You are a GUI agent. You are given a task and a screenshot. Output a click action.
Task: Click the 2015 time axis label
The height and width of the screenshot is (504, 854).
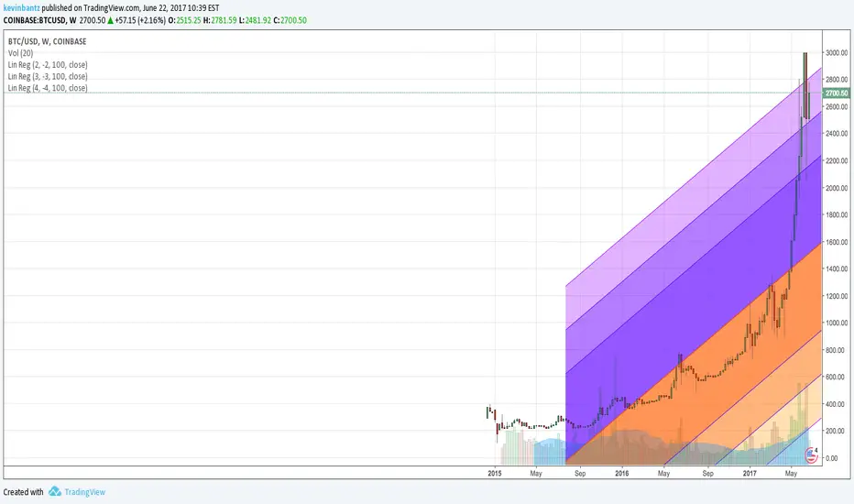click(x=495, y=474)
